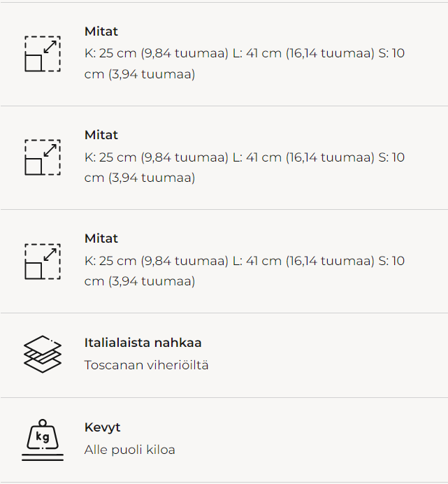Screen dimensions: 448x484
Task: Click the Toscanan viheriöiltä description text
Action: [147, 365]
